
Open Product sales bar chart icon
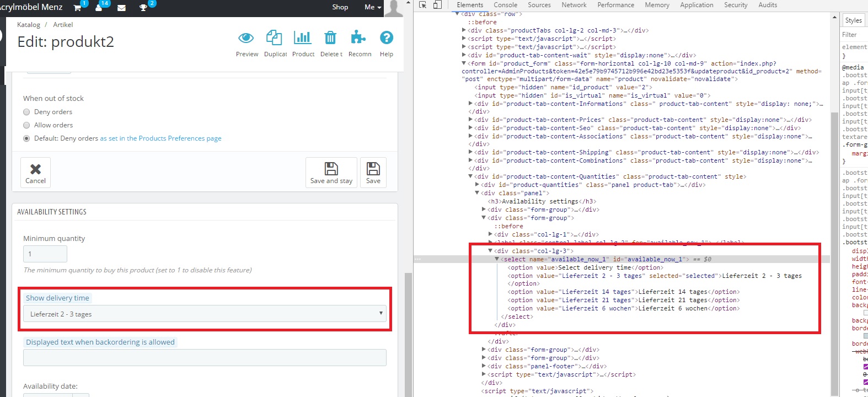(x=303, y=37)
